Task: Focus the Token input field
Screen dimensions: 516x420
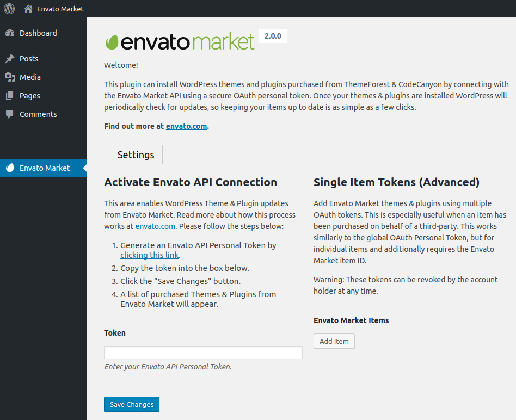Action: (203, 353)
